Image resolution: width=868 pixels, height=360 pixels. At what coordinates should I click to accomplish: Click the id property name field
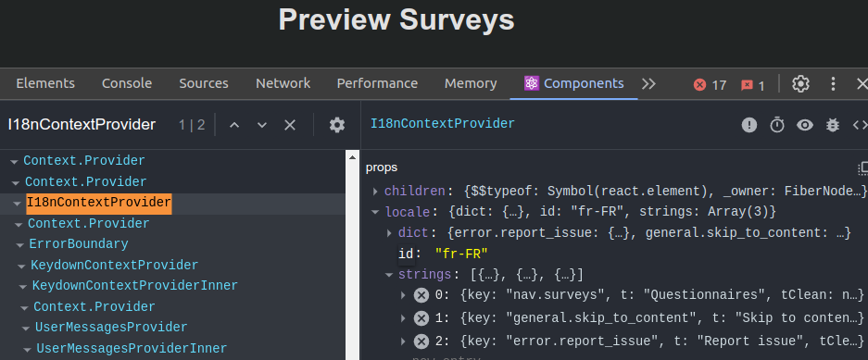(406, 254)
